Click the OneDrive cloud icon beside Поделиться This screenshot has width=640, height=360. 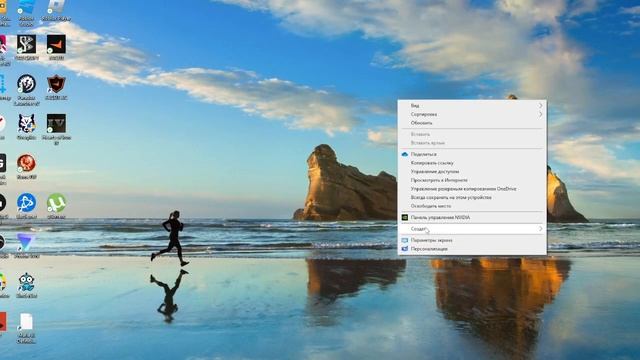coord(404,154)
